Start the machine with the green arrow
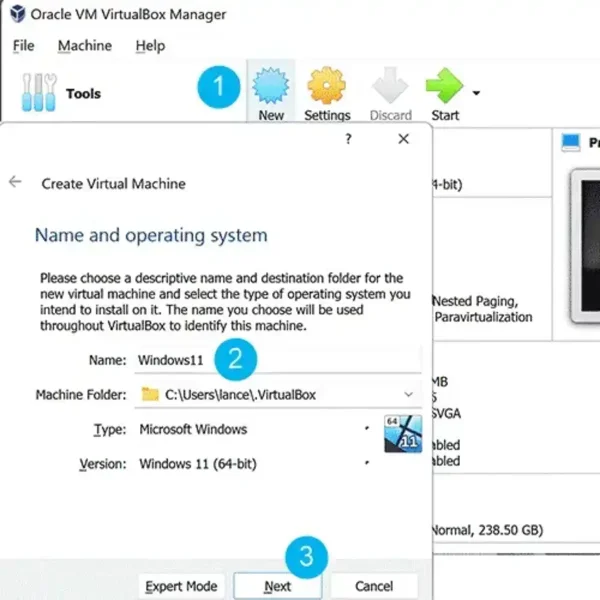The width and height of the screenshot is (600, 600). (444, 86)
